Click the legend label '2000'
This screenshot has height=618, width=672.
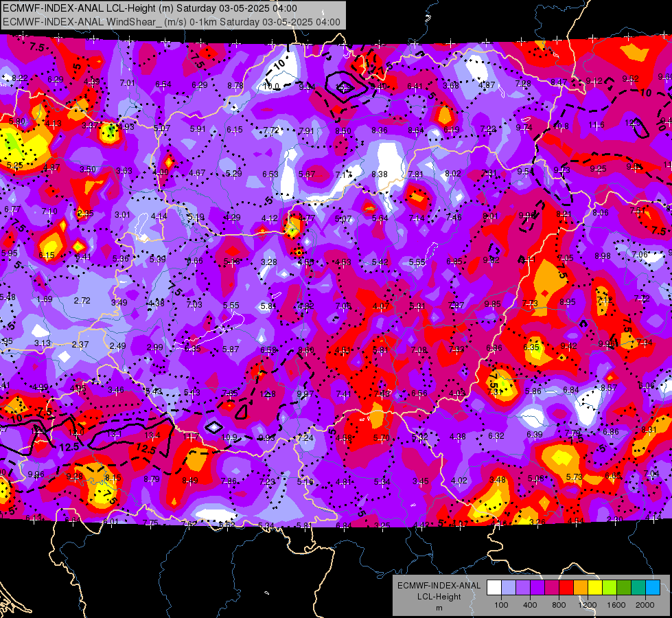point(645,605)
